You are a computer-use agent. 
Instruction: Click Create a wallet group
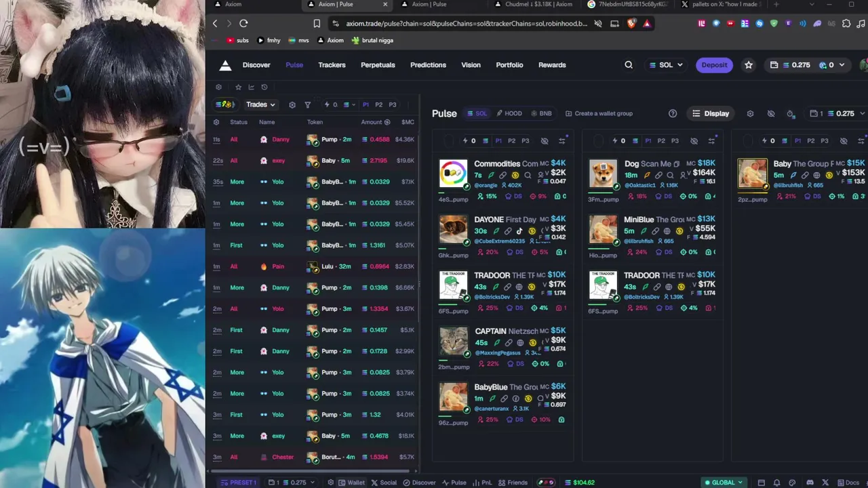coord(599,114)
